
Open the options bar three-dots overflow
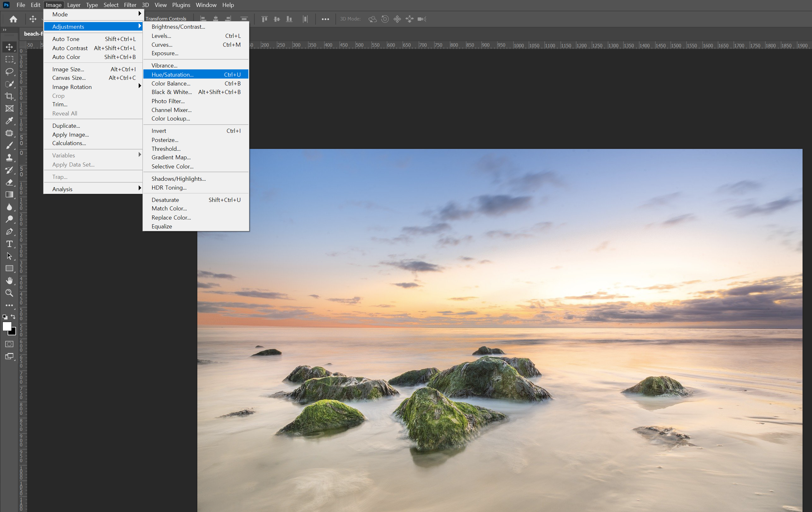[x=325, y=19]
